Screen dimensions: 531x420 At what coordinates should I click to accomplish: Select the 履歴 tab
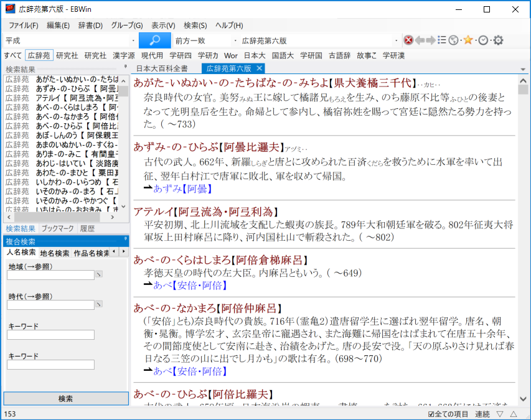[87, 228]
